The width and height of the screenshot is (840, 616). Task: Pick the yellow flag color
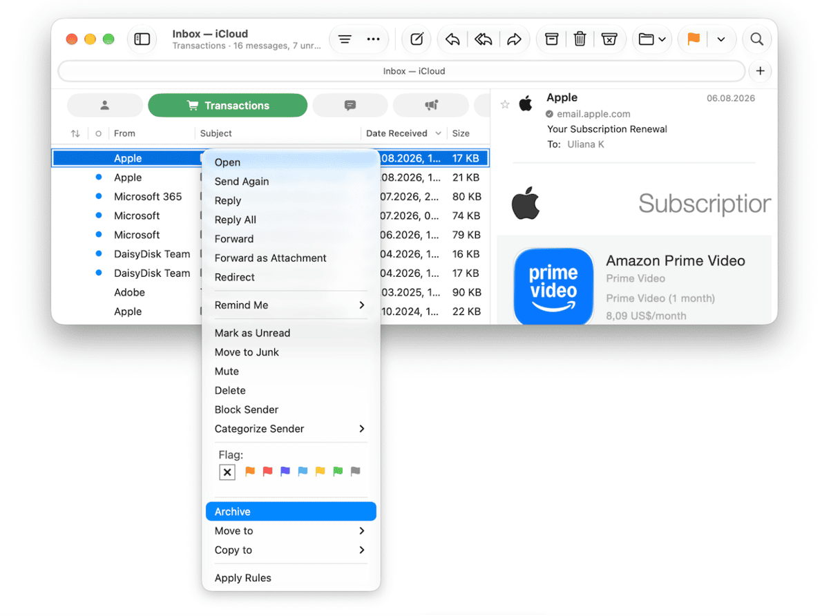pyautogui.click(x=320, y=472)
